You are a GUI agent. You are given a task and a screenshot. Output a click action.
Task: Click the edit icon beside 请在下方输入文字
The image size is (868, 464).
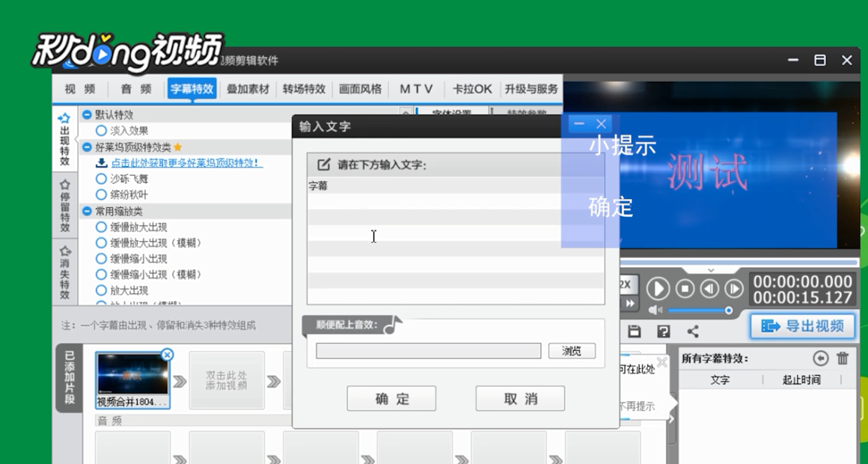coord(324,165)
